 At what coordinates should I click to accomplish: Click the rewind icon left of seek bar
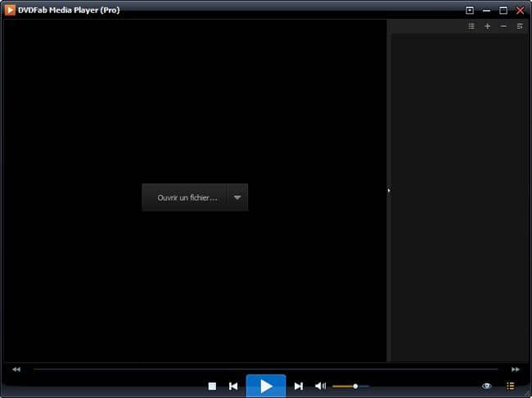click(16, 369)
